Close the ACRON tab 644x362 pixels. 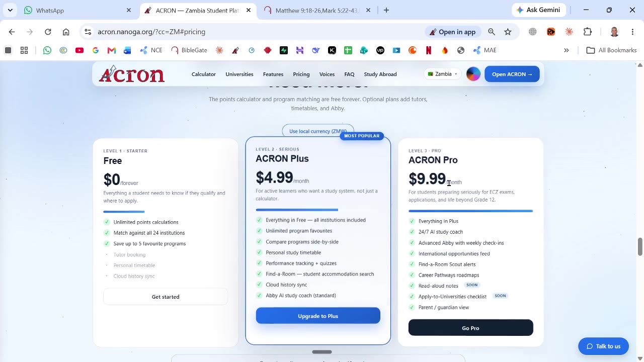pos(249,10)
